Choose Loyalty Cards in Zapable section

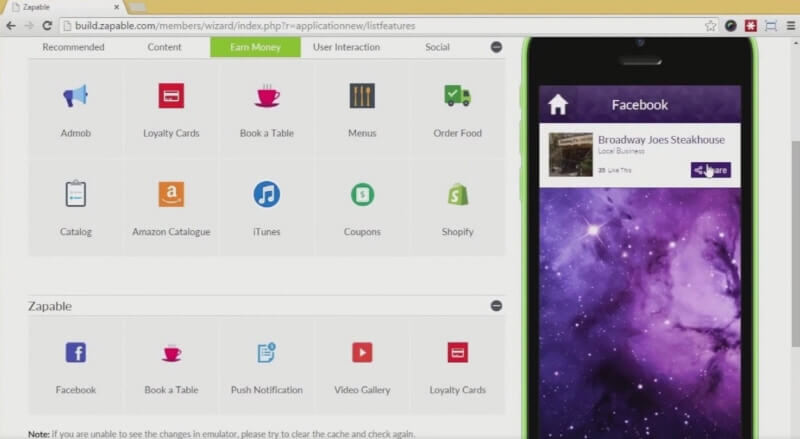458,352
